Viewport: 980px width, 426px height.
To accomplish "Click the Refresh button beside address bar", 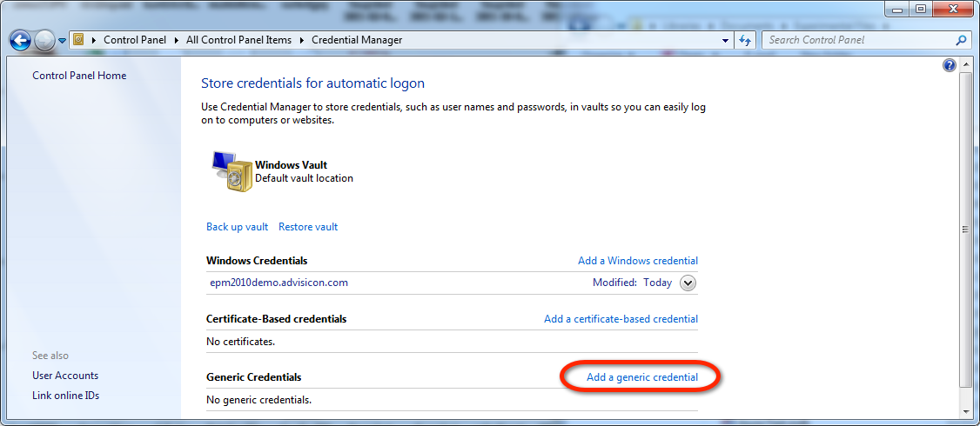I will [744, 40].
